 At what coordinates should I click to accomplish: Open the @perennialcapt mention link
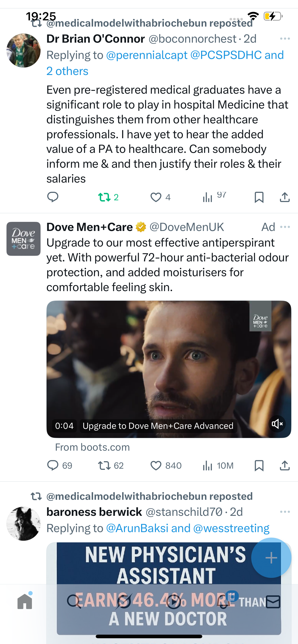click(147, 55)
